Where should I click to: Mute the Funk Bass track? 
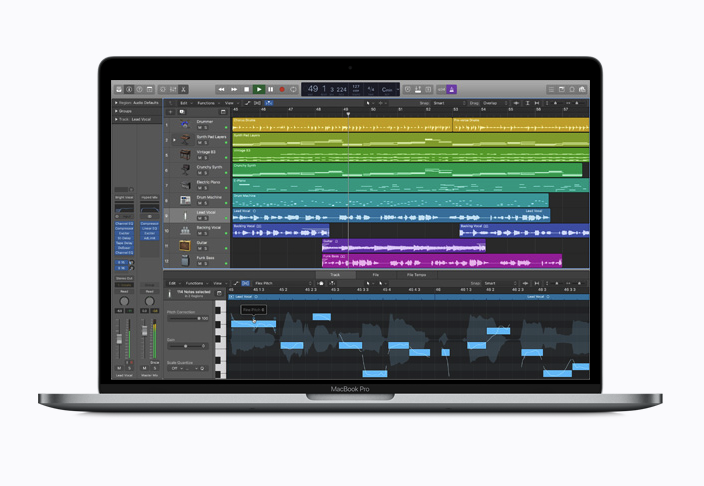click(199, 263)
